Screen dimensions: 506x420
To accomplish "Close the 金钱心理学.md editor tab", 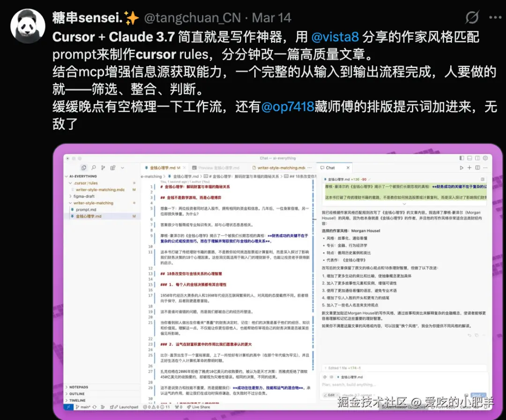I will (184, 168).
